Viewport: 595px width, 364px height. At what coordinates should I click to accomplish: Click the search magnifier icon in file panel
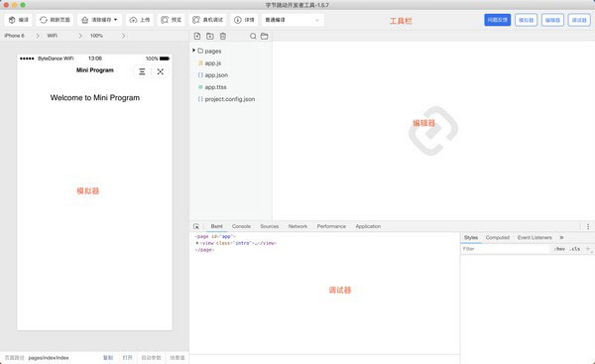(253, 36)
